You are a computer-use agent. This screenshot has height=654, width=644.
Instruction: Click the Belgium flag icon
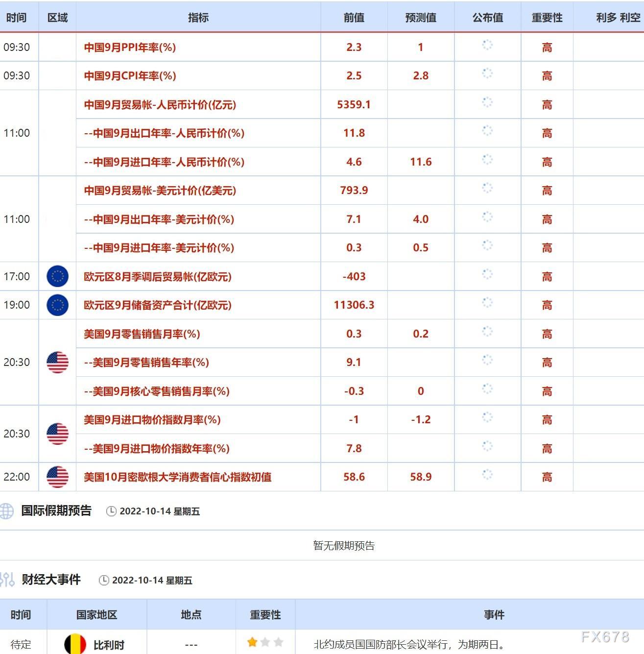[75, 644]
